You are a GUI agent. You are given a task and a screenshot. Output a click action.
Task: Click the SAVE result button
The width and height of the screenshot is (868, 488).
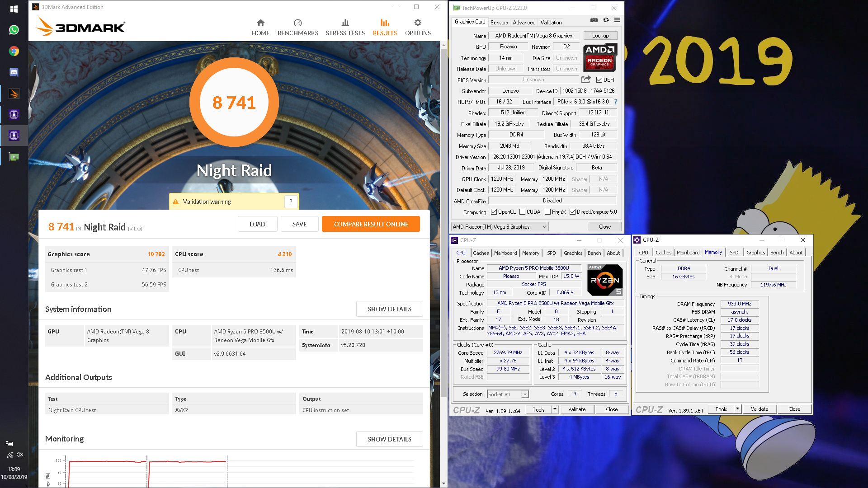299,224
